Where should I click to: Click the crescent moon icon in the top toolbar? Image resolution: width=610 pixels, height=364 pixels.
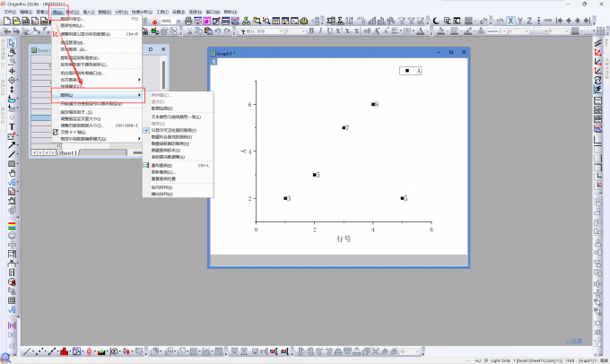436,21
